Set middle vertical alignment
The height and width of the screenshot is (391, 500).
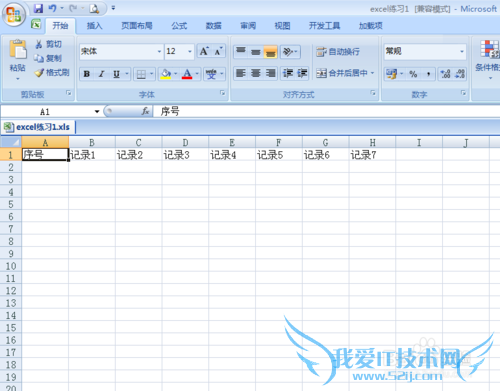(256, 52)
